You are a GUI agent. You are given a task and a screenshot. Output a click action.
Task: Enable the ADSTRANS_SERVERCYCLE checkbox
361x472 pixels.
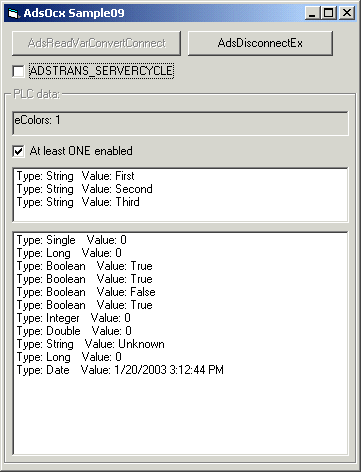point(18,71)
